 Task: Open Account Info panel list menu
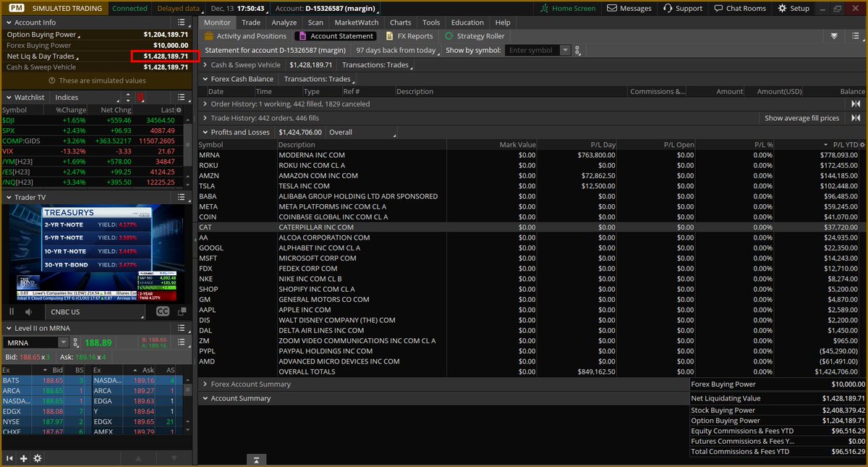pyautogui.click(x=180, y=22)
